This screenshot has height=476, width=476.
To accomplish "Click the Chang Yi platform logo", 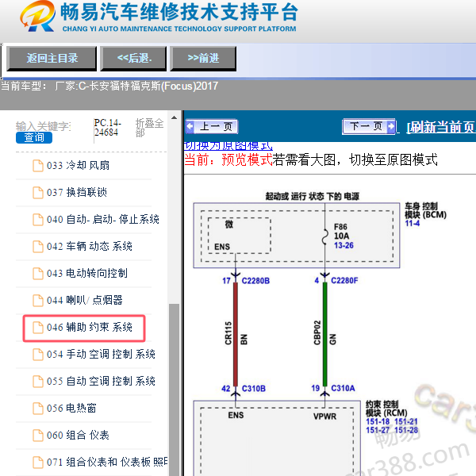I will point(38,17).
